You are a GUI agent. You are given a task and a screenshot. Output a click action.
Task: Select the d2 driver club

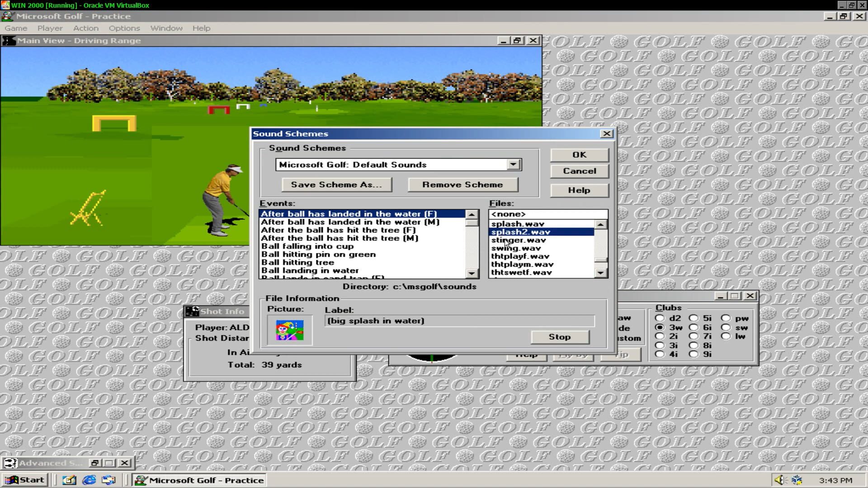[660, 318]
